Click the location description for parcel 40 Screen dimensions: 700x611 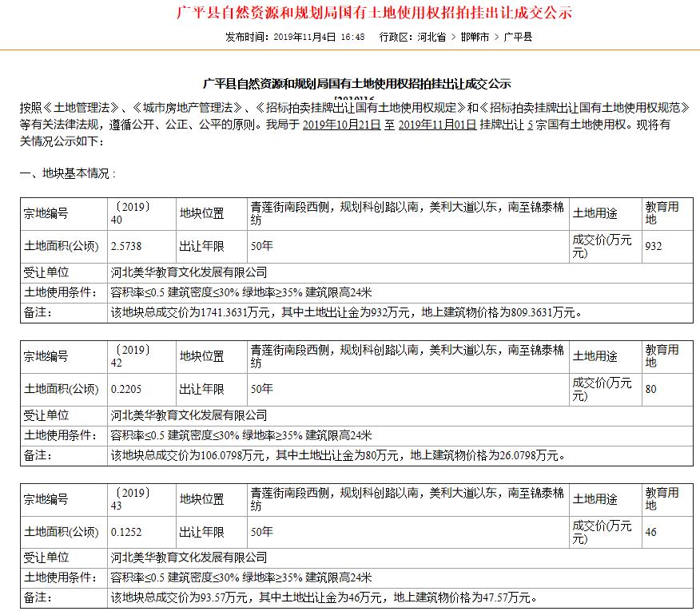(x=408, y=214)
